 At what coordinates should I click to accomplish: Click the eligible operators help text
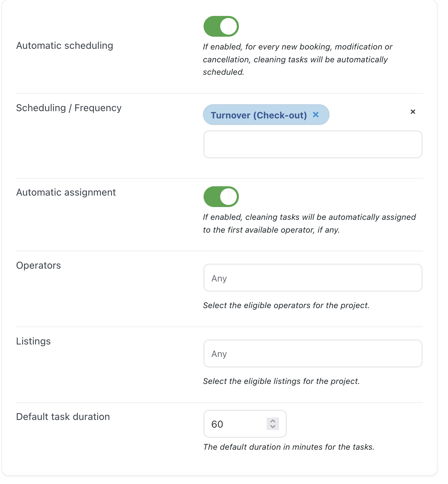point(286,305)
